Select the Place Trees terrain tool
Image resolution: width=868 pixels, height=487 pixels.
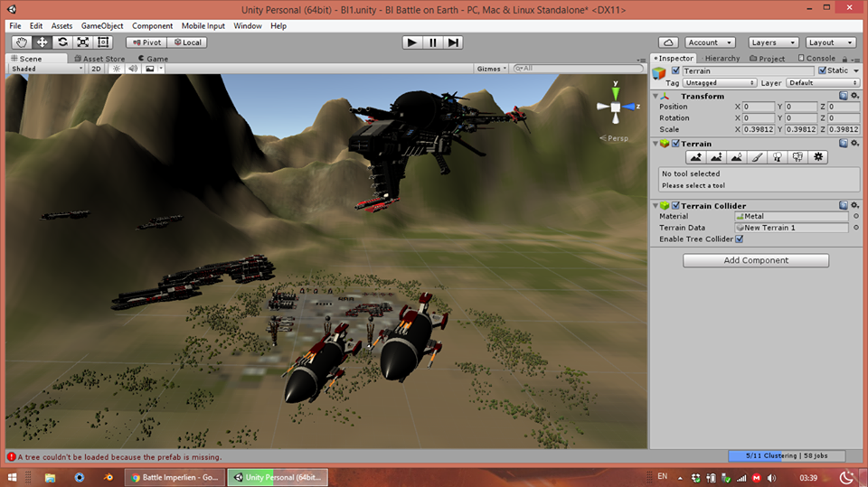click(778, 157)
